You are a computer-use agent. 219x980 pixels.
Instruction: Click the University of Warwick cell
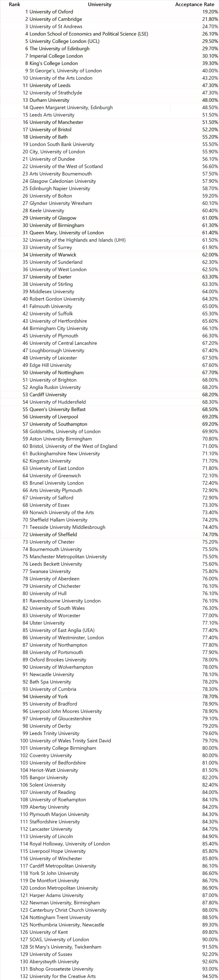[x=53, y=255]
